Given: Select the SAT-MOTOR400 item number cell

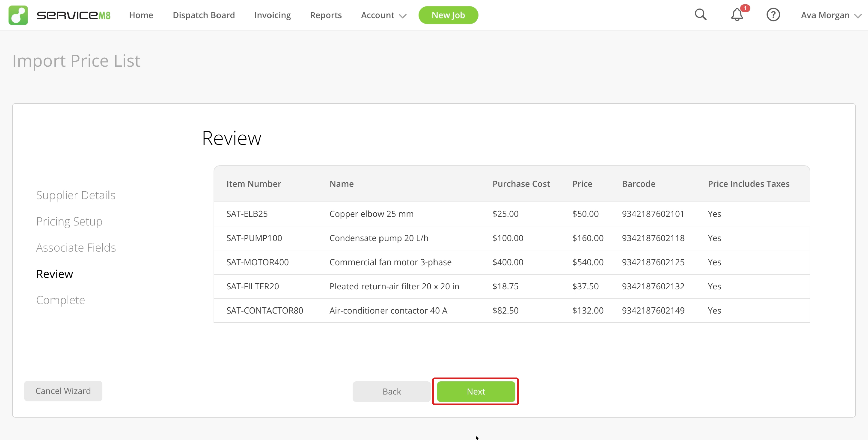Looking at the screenshot, I should 257,262.
